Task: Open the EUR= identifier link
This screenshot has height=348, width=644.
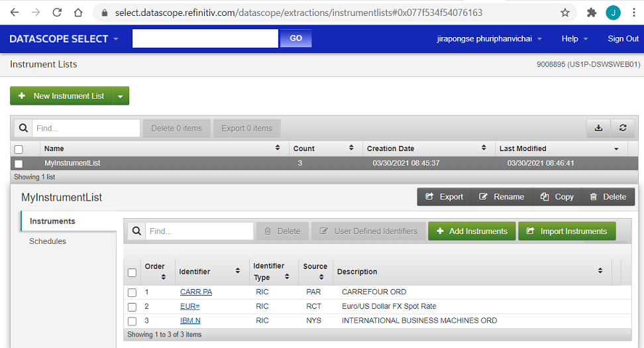Action: click(x=189, y=306)
